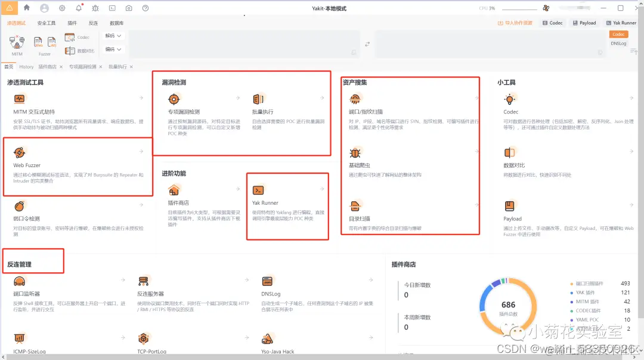Image resolution: width=644 pixels, height=360 pixels.
Task: Close the 专项漏洞检测 page tab
Action: [x=101, y=67]
